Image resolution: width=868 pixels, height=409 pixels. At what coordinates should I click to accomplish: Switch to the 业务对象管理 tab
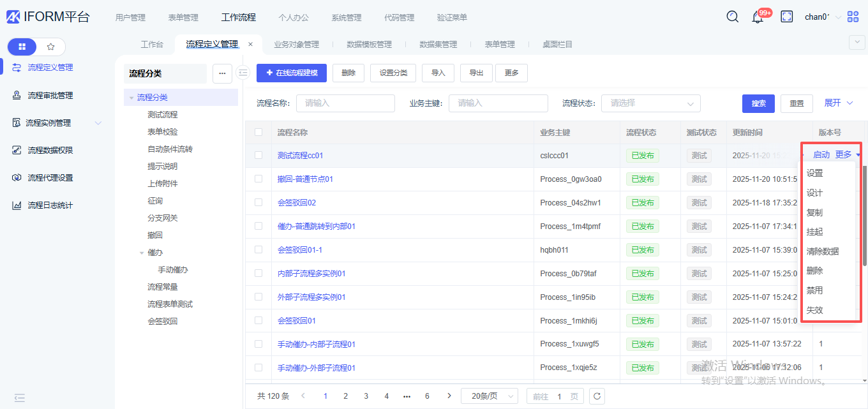tap(296, 45)
